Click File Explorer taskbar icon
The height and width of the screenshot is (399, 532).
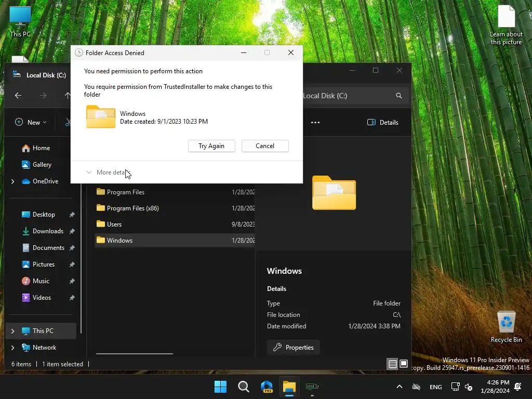coord(289,387)
